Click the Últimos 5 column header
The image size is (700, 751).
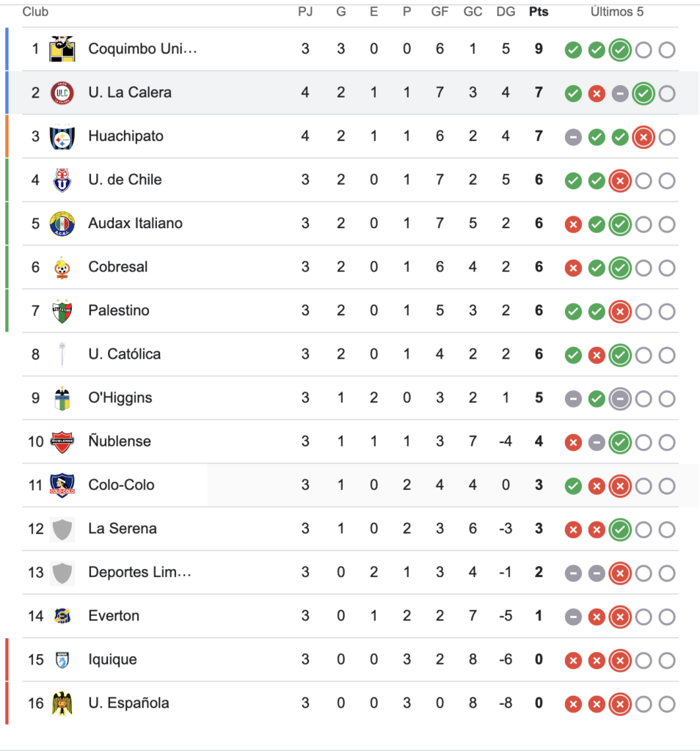pos(618,12)
